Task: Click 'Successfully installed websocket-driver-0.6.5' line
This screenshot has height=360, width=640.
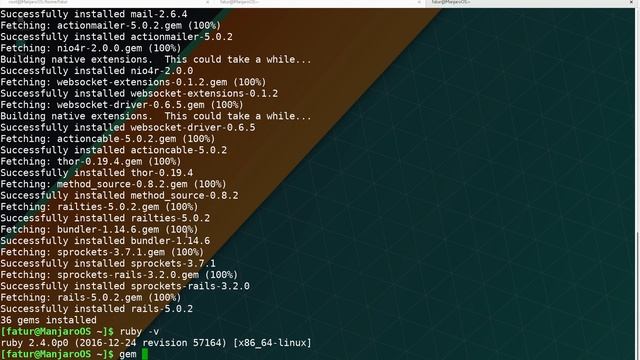Action: (128, 128)
